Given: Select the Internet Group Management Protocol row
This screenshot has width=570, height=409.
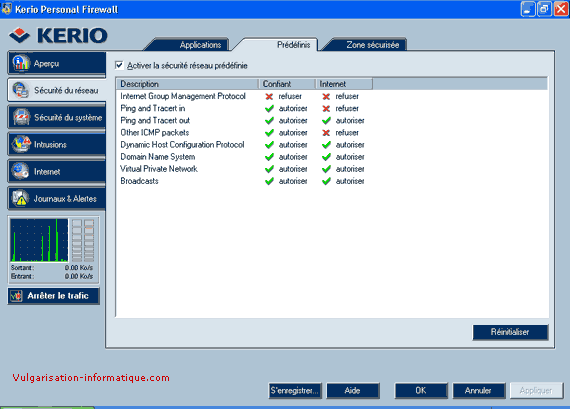Looking at the screenshot, I should click(x=332, y=96).
